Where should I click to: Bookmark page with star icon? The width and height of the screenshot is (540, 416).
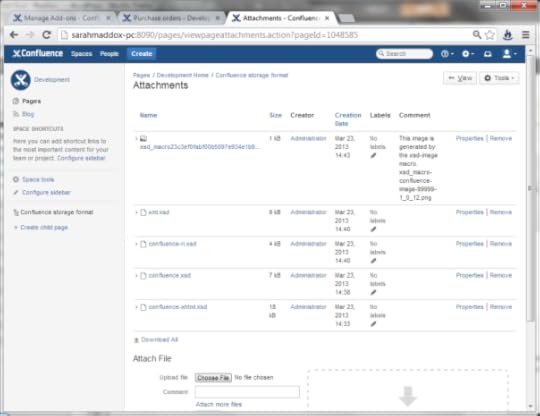pos(490,35)
